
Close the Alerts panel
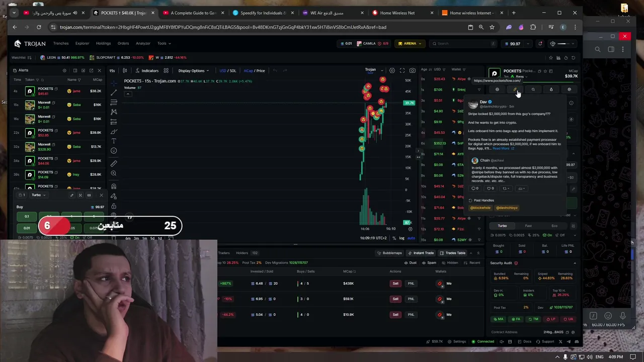point(99,70)
